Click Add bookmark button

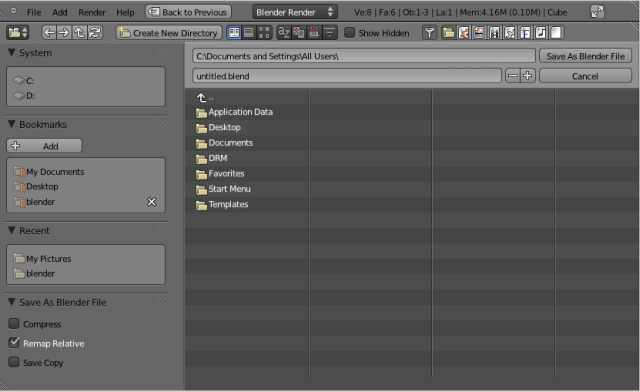[x=44, y=146]
